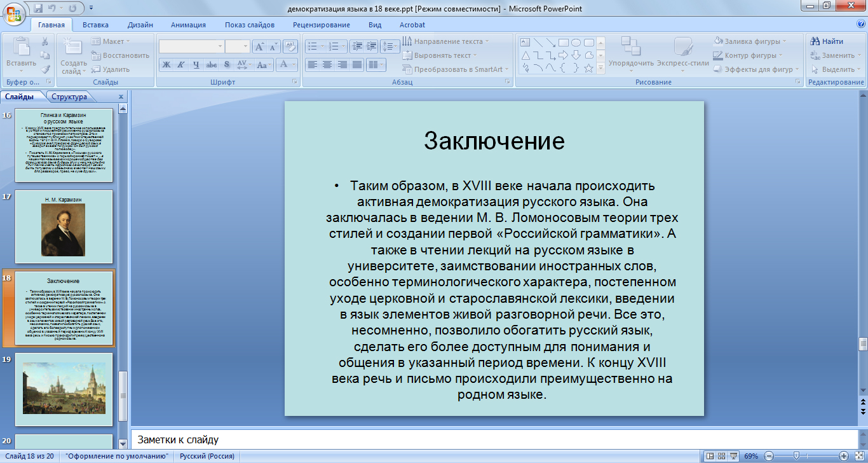Toggle text Shadow (S) effect
The width and height of the screenshot is (868, 463).
pos(227,65)
